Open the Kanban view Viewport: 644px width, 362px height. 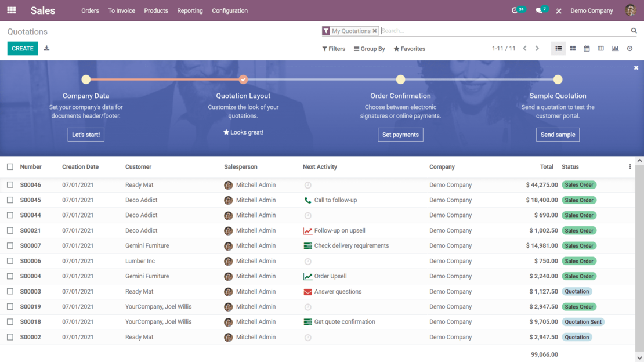tap(573, 48)
